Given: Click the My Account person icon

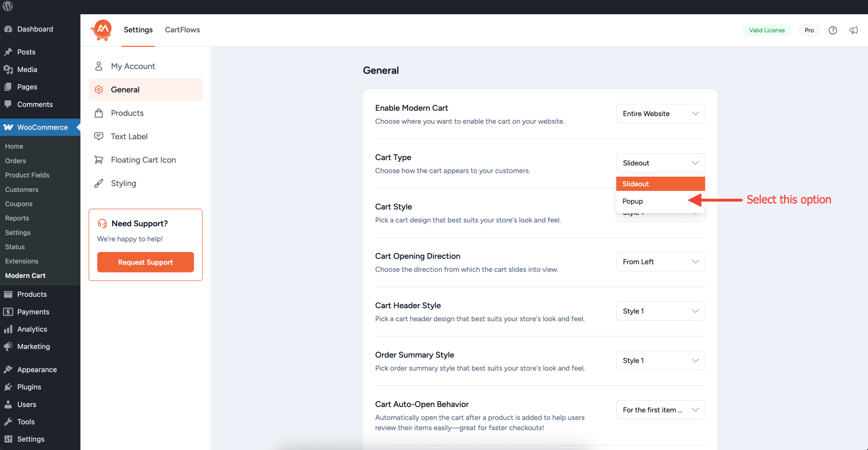Looking at the screenshot, I should pyautogui.click(x=99, y=66).
